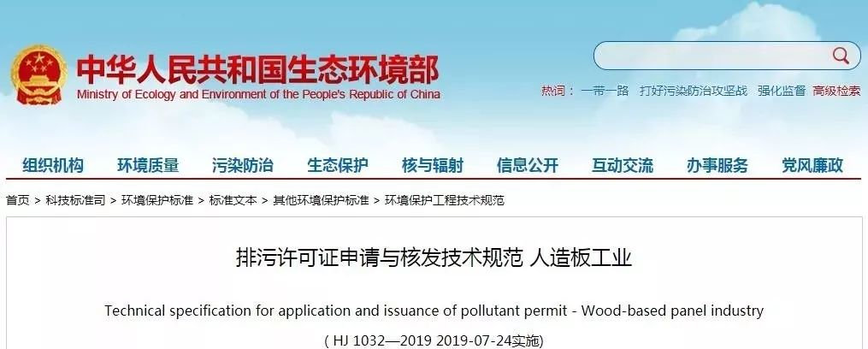The height and width of the screenshot is (349, 868).
Task: Click the Ministry of Ecology and Environment English title
Action: 258,95
